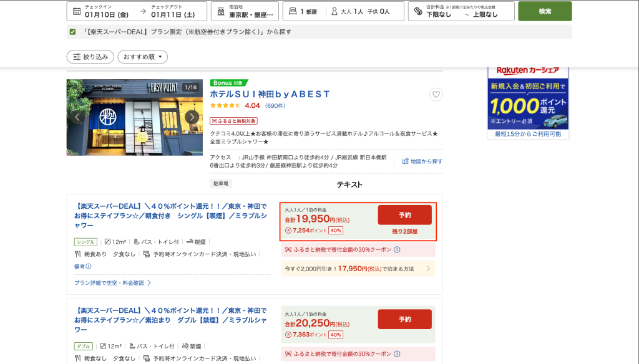The image size is (639, 364).
Task: Click the map icon next to 地図から探す
Action: point(405,161)
